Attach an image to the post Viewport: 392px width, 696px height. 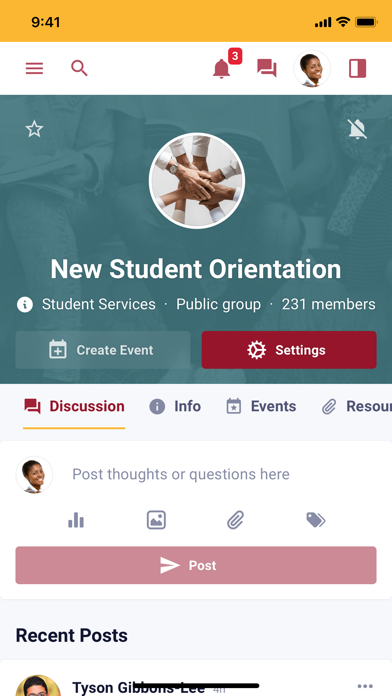[x=156, y=520]
